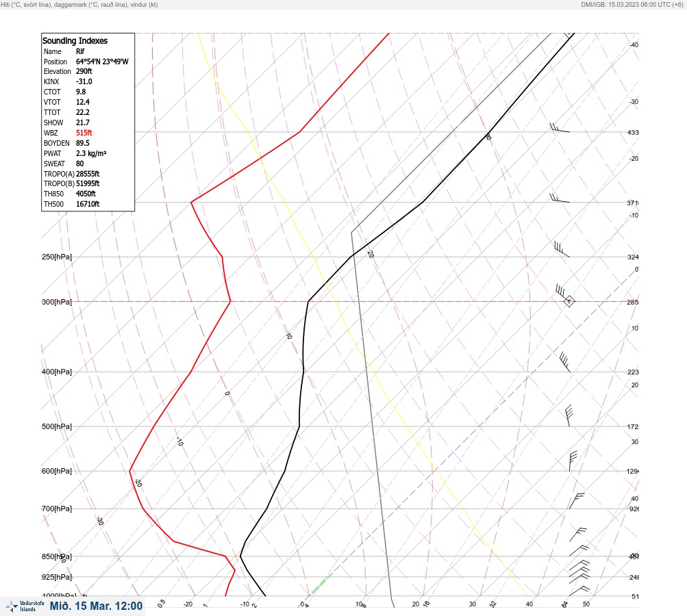The width and height of the screenshot is (687, 616).
Task: Click the Veðurstofa Íslands logo
Action: pyautogui.click(x=25, y=606)
